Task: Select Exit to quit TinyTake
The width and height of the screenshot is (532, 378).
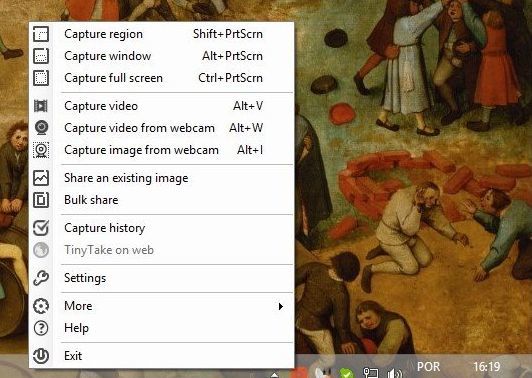Action: click(73, 356)
